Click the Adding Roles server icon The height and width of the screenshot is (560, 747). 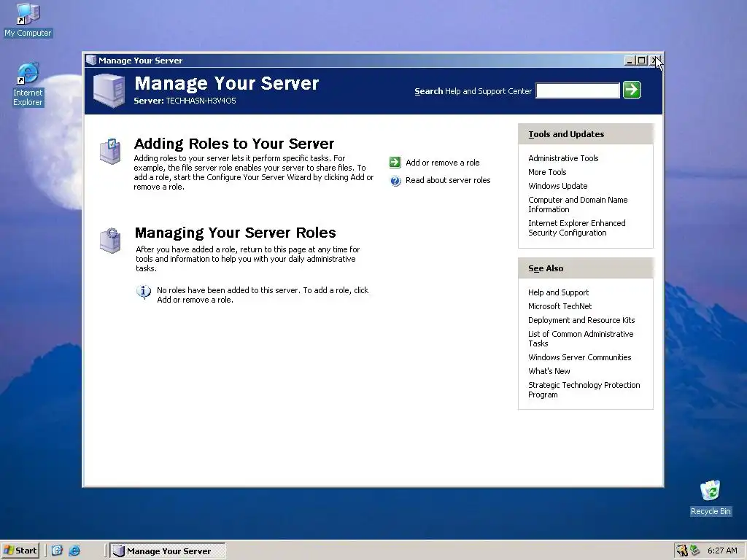[x=110, y=152]
